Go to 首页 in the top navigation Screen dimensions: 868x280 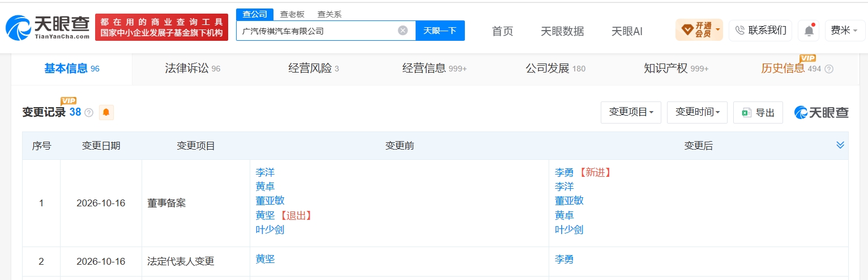coord(502,31)
